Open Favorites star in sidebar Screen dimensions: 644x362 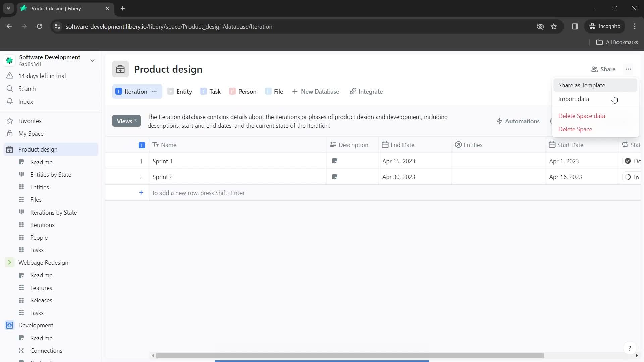[x=10, y=121]
